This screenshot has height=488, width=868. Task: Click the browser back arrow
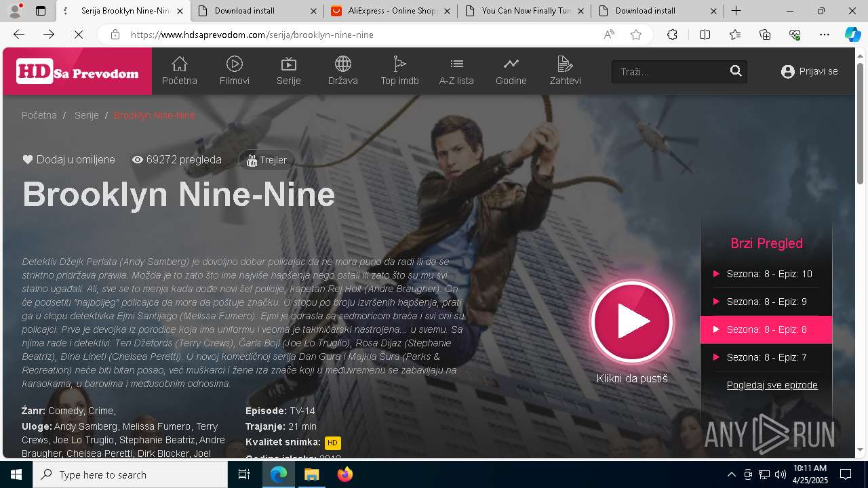pos(19,35)
